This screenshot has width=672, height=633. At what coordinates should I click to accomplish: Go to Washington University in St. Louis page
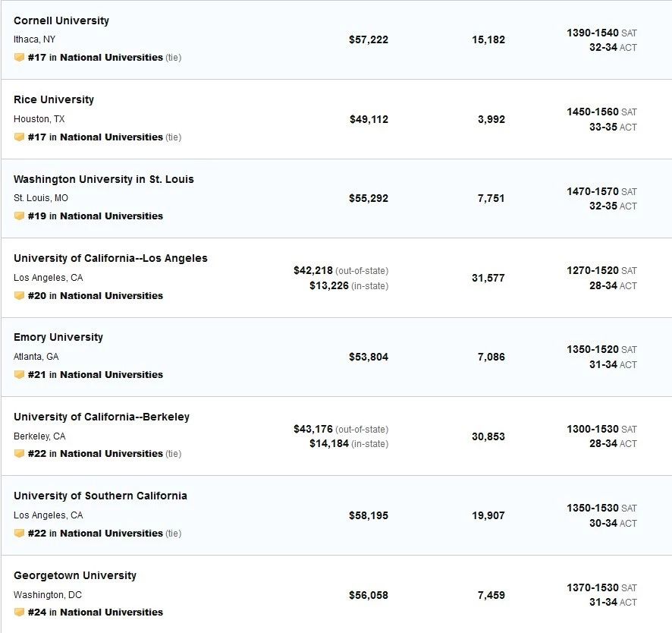pyautogui.click(x=104, y=179)
